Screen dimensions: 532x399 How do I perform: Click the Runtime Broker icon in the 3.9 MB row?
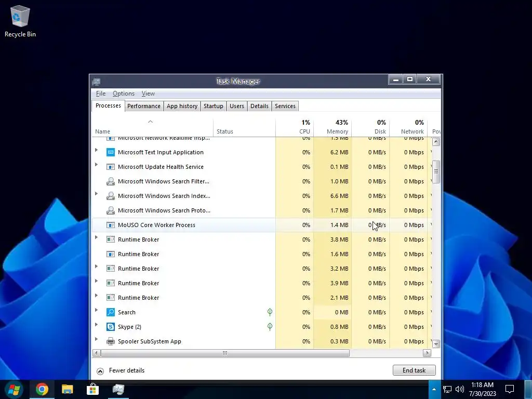click(x=111, y=283)
